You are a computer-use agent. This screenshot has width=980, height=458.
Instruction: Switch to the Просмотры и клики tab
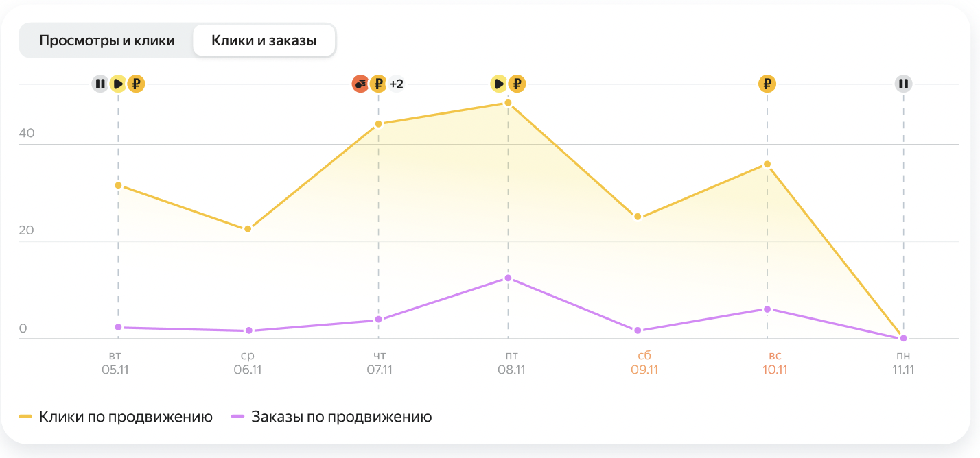tap(107, 40)
